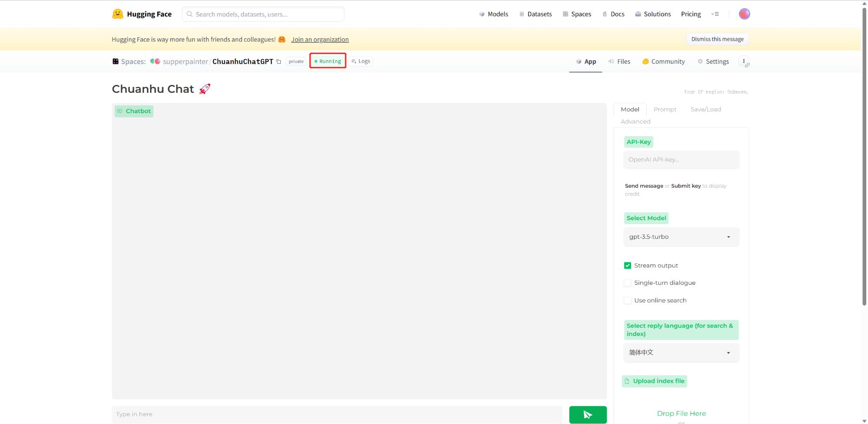
Task: Click the Upload index file label
Action: coord(654,381)
